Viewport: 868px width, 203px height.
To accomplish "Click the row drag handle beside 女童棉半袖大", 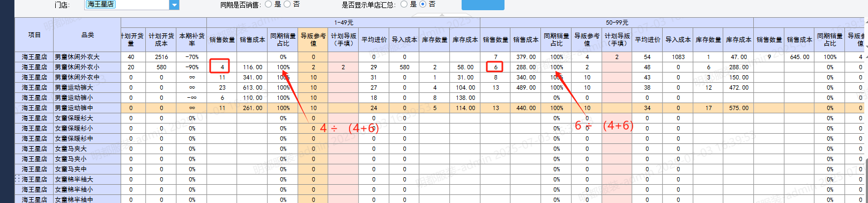I will pos(17,179).
